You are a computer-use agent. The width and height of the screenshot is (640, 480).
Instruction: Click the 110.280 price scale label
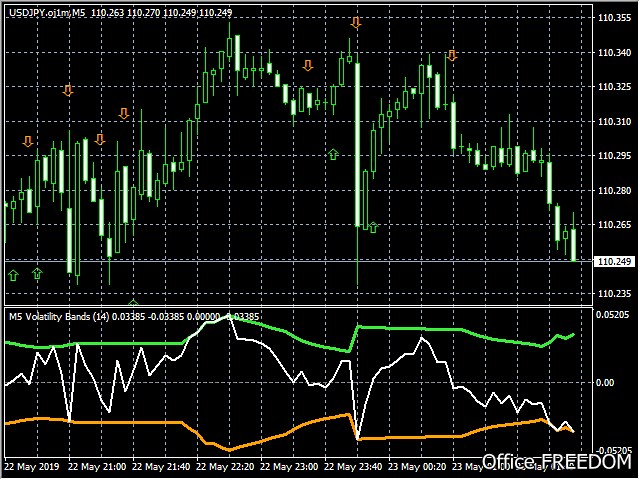[614, 190]
